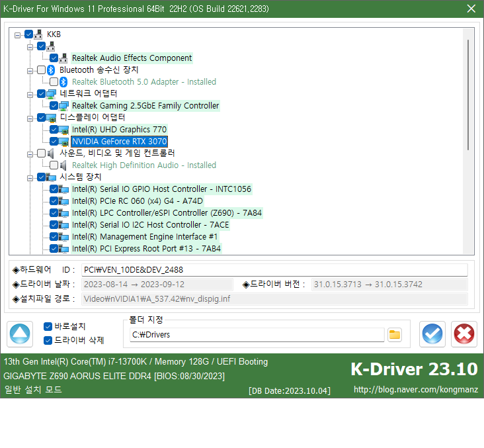Select Intel(R) LPC Controller/eSPI Controller (Z690)
This screenshot has height=448, width=484.
point(167,213)
